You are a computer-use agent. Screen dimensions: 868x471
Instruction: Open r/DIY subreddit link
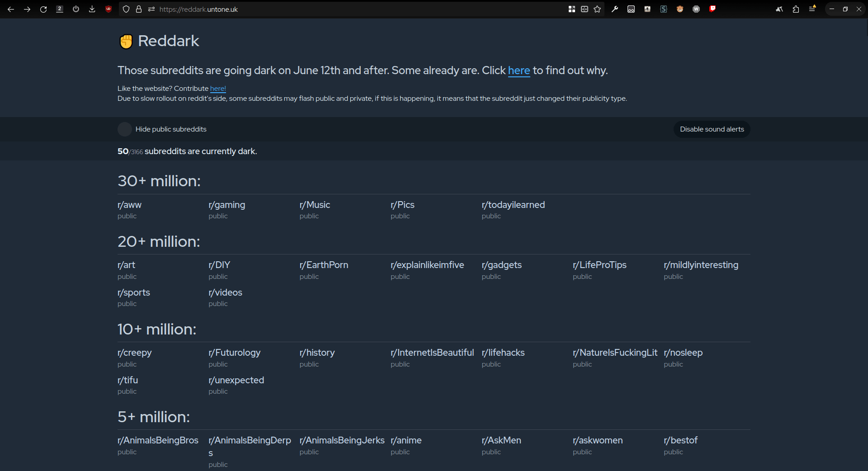tap(219, 265)
